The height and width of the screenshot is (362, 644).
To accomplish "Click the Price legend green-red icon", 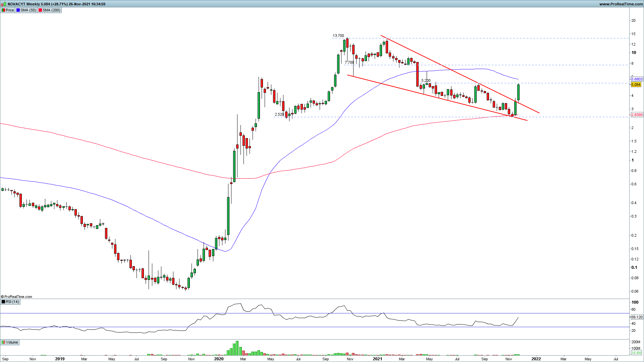I will coord(3,10).
